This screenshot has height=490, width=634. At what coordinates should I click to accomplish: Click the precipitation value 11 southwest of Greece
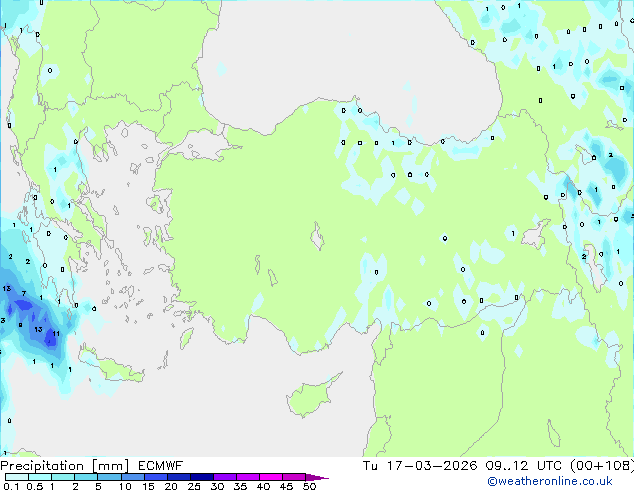point(56,333)
